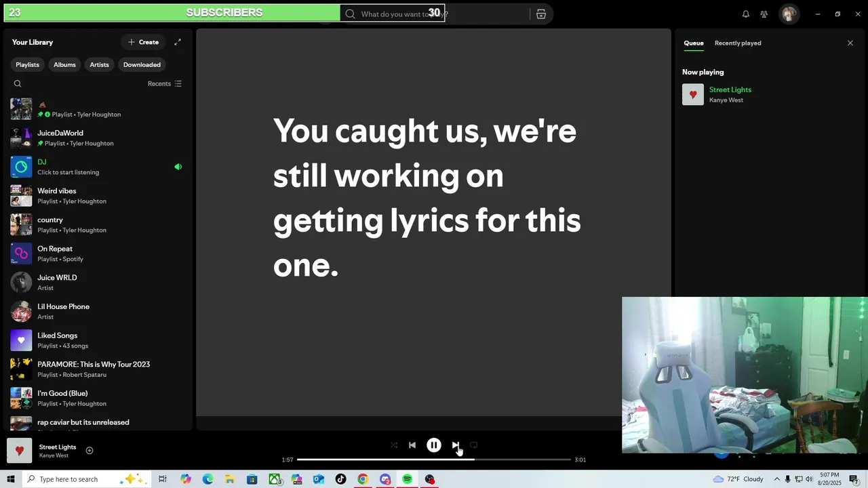Open the taskbar clock and calendar

[x=829, y=479]
